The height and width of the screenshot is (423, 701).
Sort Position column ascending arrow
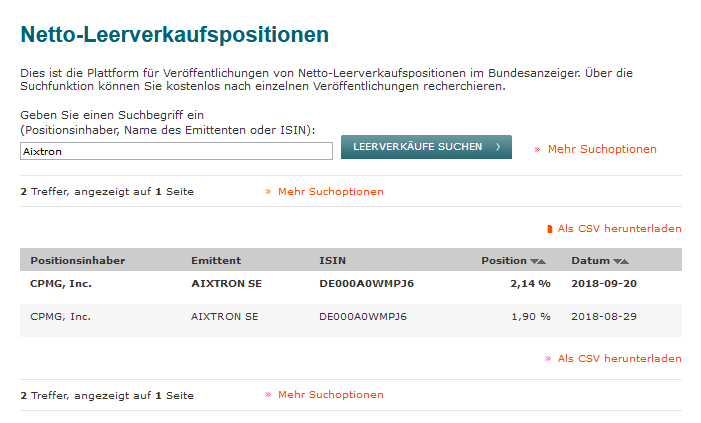tap(542, 262)
